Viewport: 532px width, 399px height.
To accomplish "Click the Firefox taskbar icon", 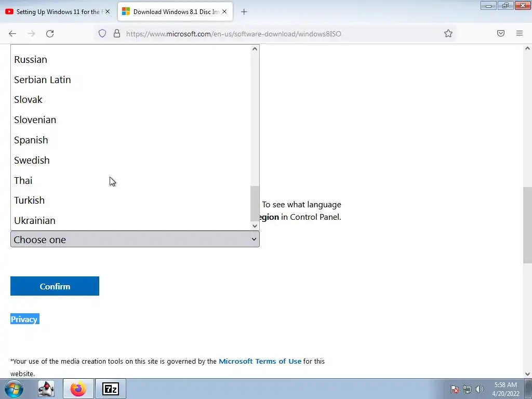I will click(x=78, y=389).
